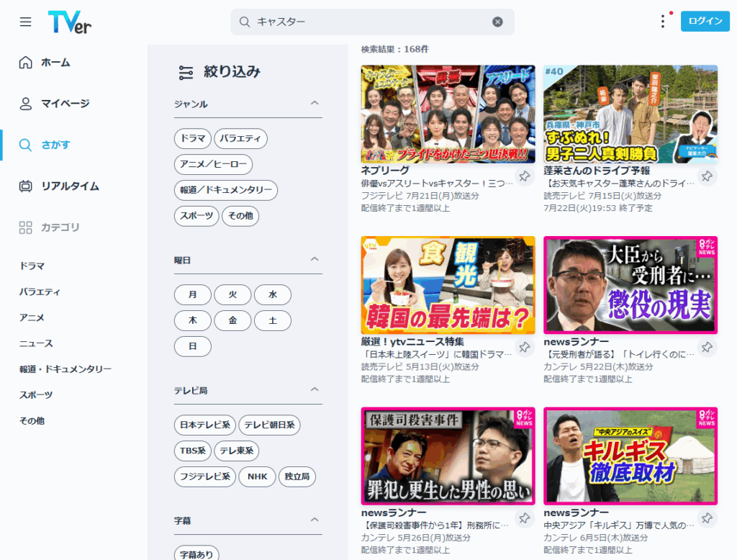Open アニメ category in sidebar
737x560 pixels.
tap(32, 318)
